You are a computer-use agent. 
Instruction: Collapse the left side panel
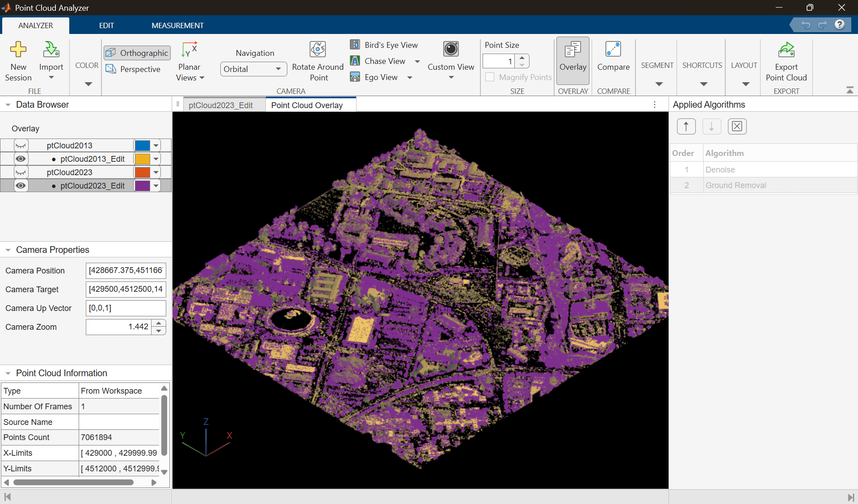(x=7, y=497)
